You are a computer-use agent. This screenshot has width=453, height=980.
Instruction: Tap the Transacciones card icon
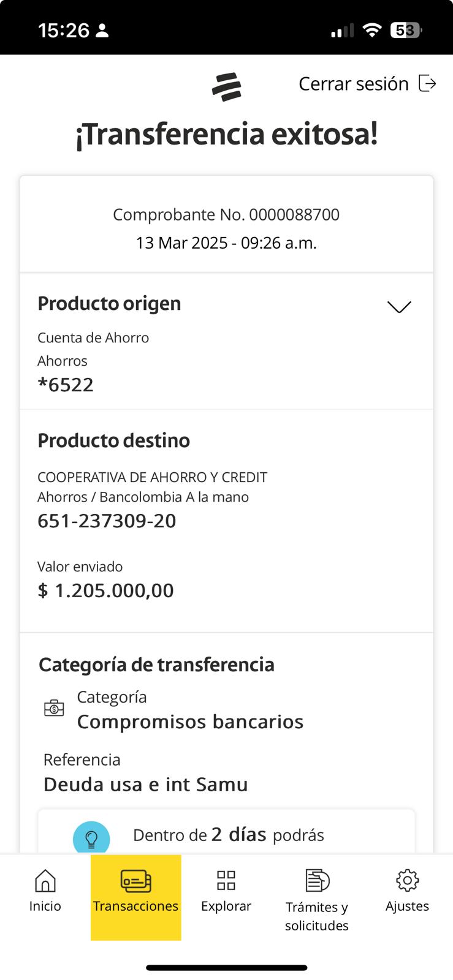coord(135,881)
